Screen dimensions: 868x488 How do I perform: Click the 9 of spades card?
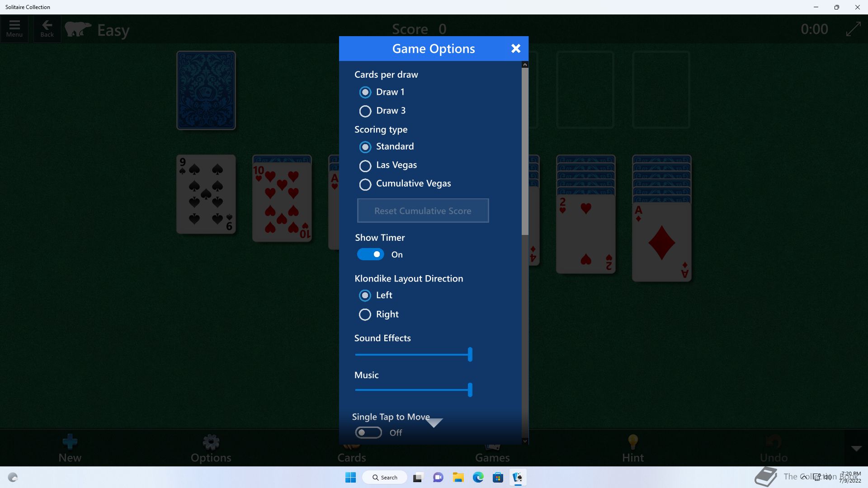pos(206,194)
